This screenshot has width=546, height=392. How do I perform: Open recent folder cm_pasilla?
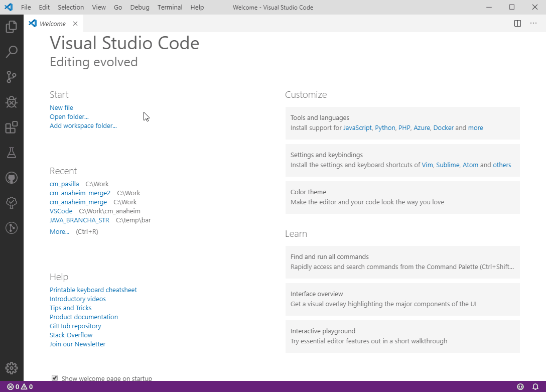click(64, 184)
